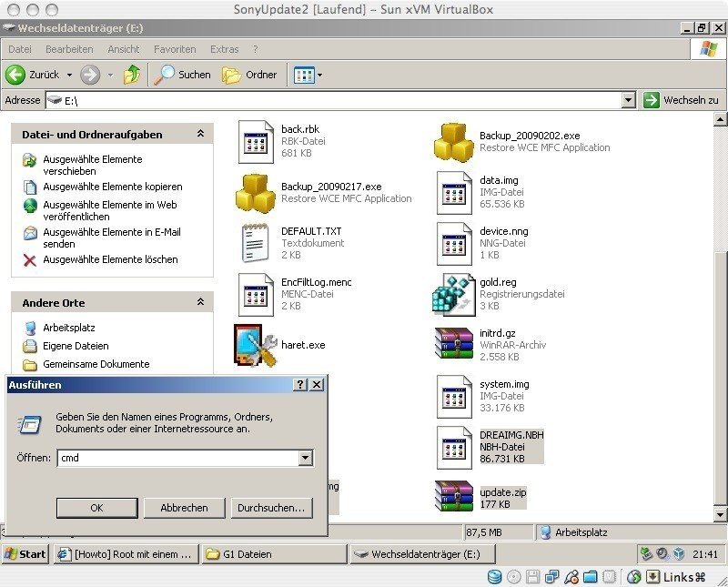728x587 pixels.
Task: Expand the Öffnen combo box dropdown
Action: (x=305, y=458)
